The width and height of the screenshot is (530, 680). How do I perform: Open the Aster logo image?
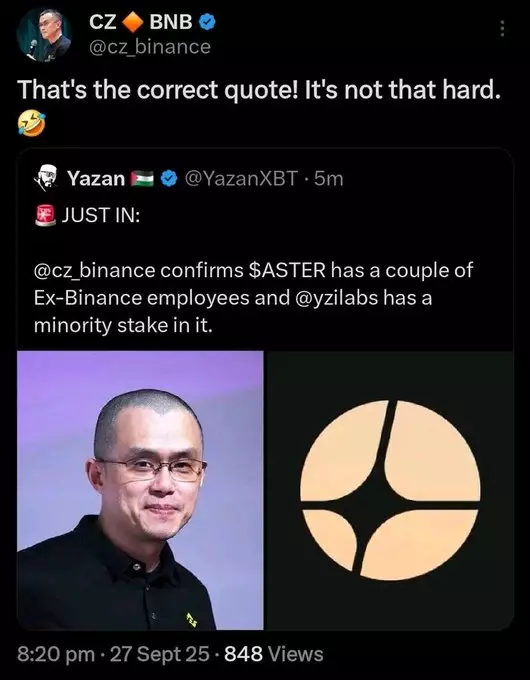click(x=390, y=490)
